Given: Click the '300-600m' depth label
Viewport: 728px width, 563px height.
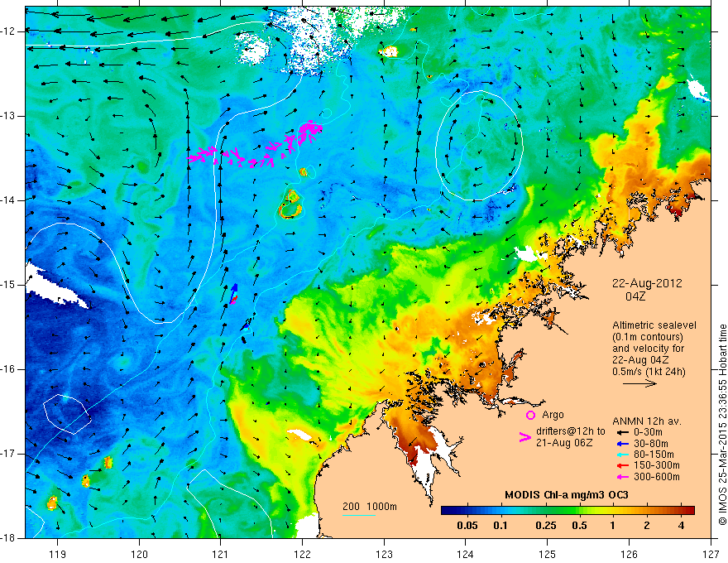Looking at the screenshot, I should 656,477.
